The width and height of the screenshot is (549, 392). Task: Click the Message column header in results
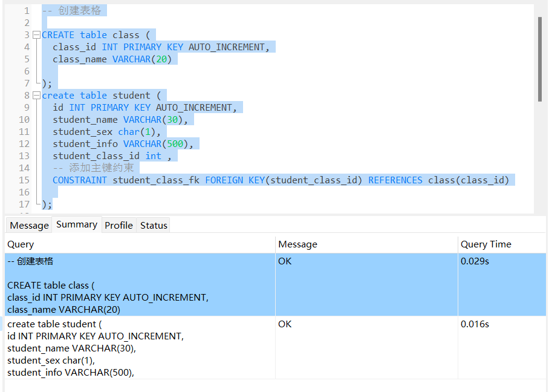pos(366,244)
